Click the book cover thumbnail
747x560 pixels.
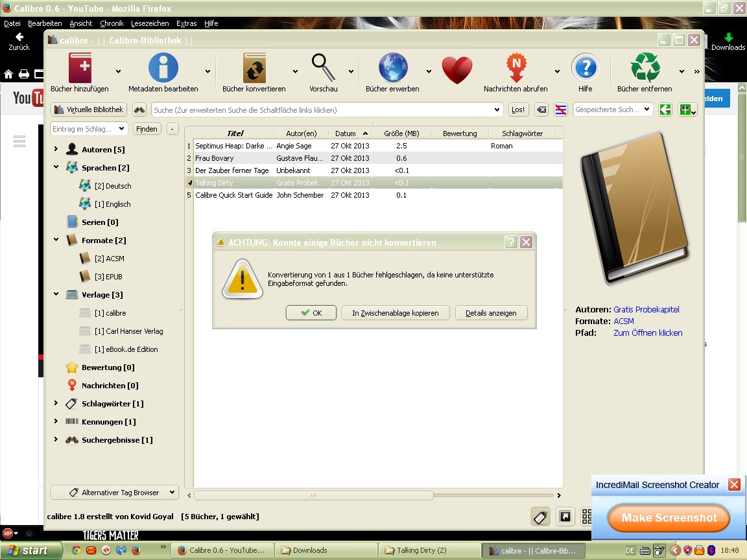(634, 209)
